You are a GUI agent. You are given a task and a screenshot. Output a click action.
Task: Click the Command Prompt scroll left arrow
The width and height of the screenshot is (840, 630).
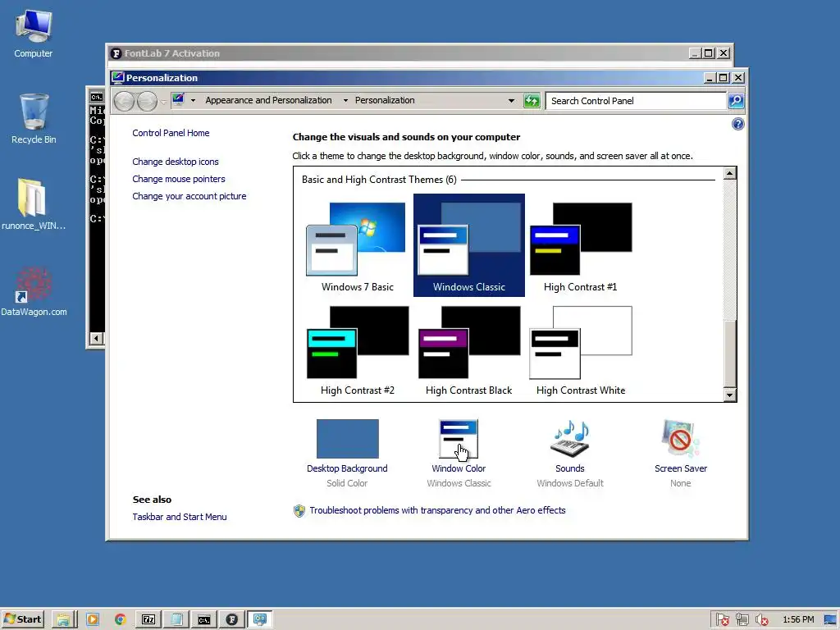96,338
